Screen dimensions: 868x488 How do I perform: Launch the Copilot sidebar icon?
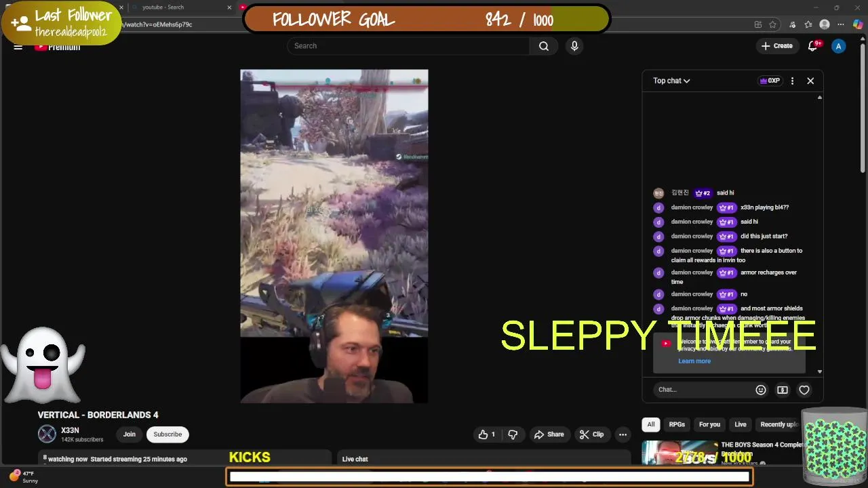[x=858, y=24]
